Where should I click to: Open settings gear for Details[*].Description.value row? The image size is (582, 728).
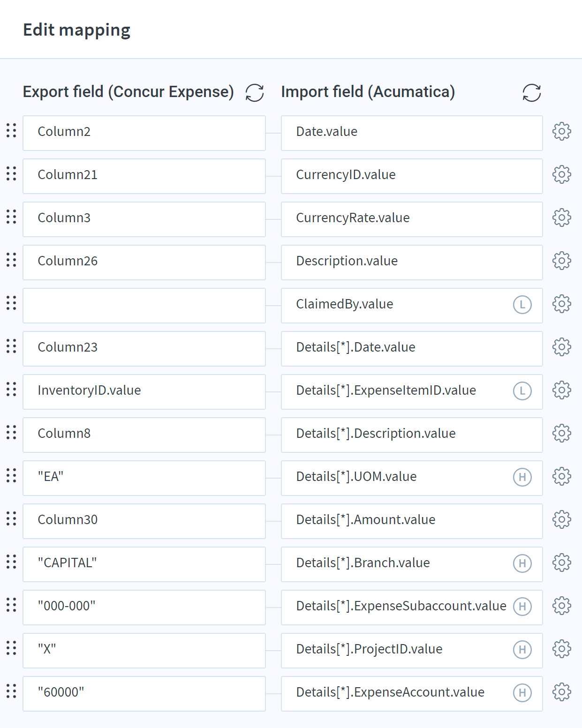(x=562, y=434)
